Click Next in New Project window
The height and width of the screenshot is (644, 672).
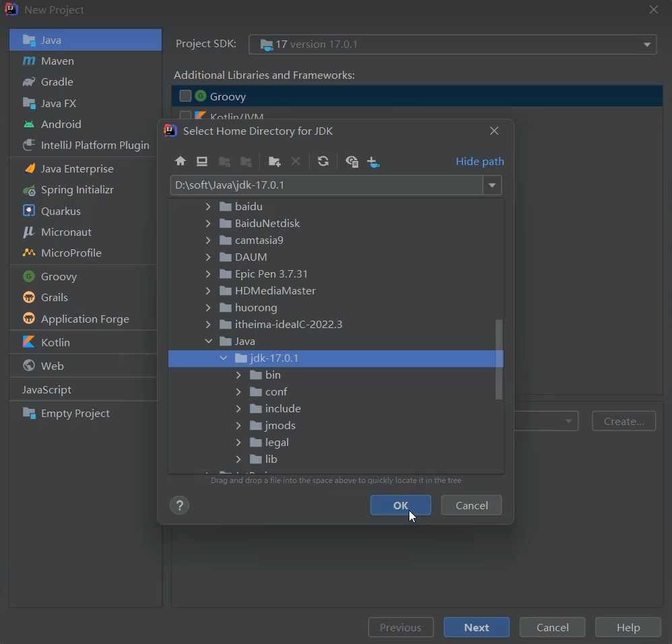476,628
